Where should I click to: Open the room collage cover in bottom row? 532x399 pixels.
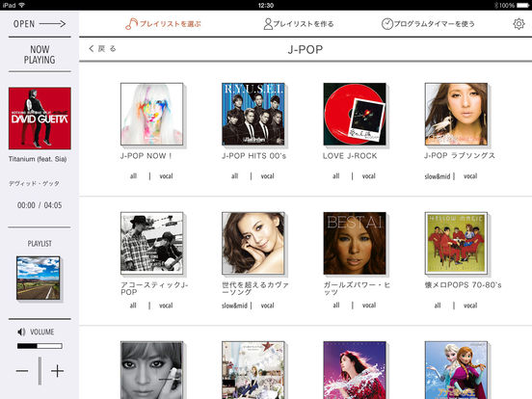pos(253,370)
